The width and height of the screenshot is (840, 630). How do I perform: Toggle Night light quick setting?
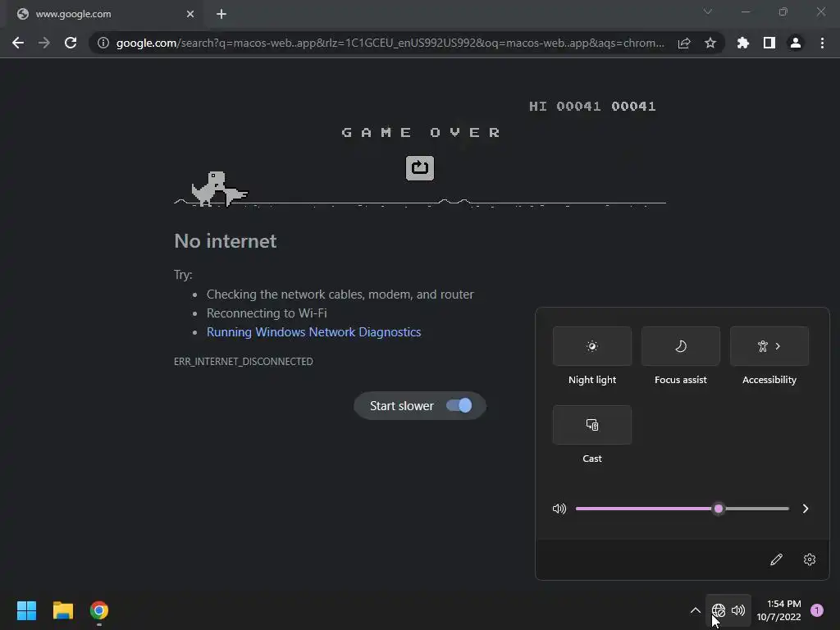coord(592,346)
